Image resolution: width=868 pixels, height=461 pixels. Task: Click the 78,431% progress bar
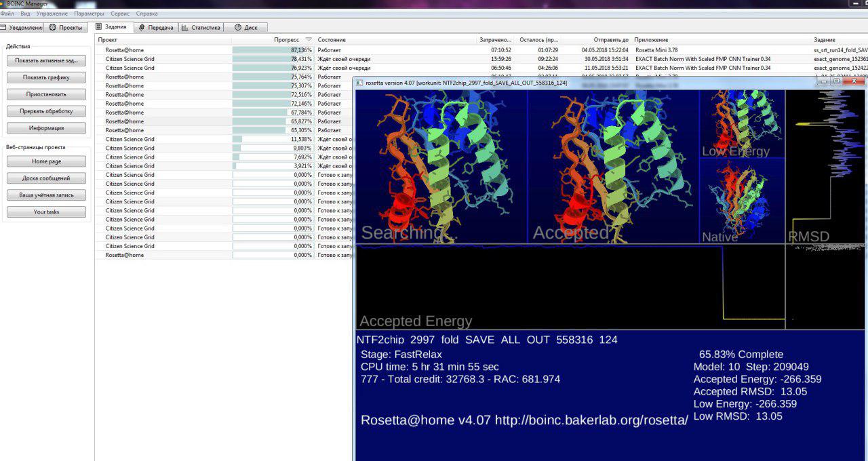(x=273, y=59)
